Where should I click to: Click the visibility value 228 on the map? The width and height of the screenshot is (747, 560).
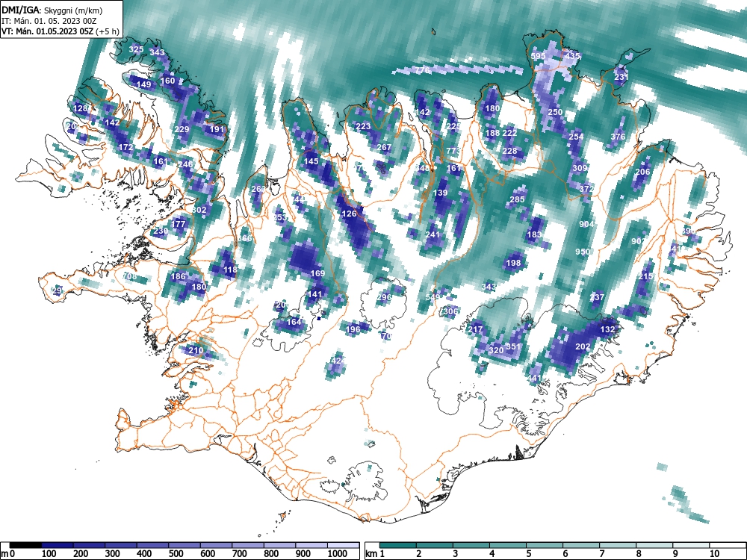[509, 151]
